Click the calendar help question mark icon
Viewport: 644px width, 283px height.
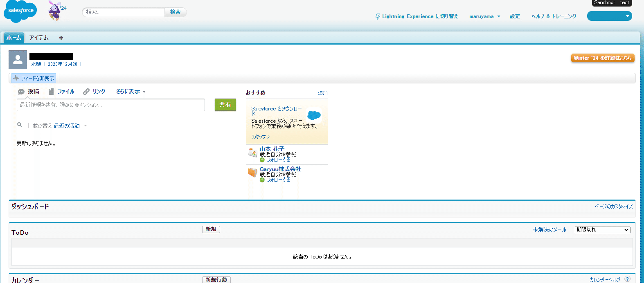(x=628, y=279)
